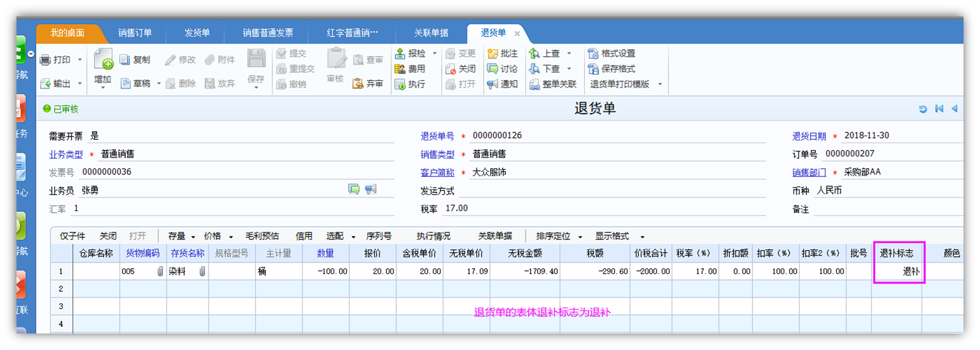The height and width of the screenshot is (350, 980).
Task: Click the 销售部门 link label
Action: pos(809,172)
